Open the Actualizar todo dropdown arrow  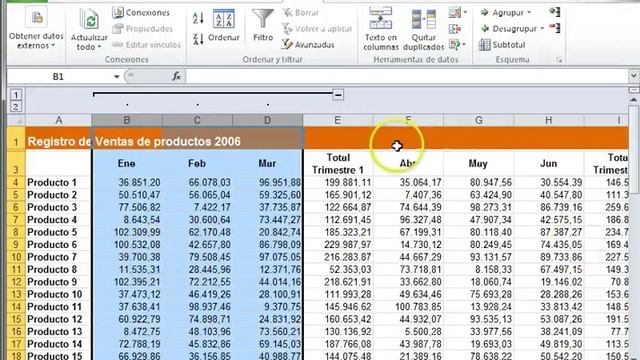[x=99, y=47]
